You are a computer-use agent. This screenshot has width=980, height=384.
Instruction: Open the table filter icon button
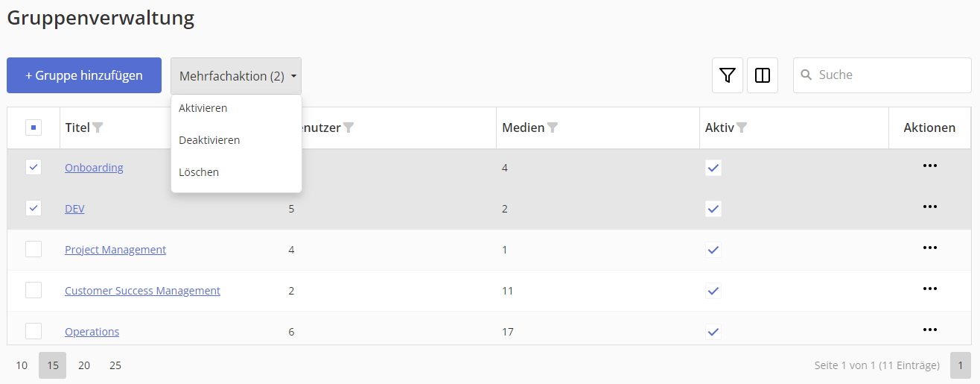click(728, 75)
